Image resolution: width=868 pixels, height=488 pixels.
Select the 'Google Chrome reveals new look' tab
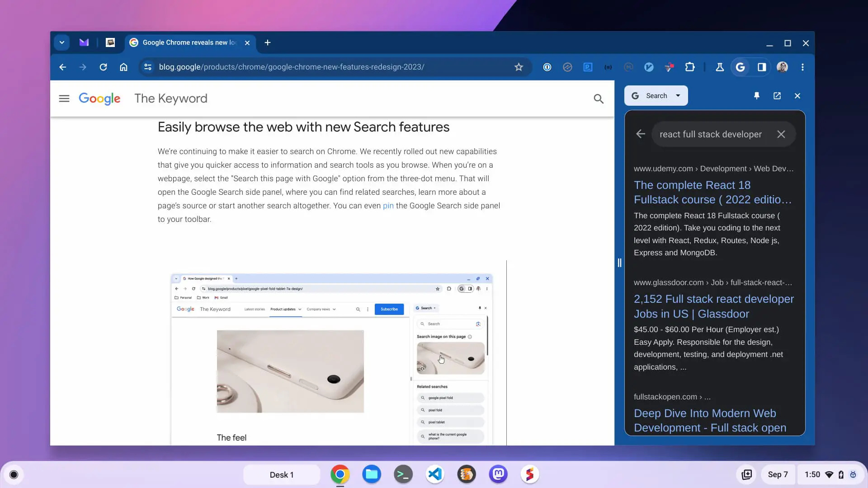[x=189, y=42]
